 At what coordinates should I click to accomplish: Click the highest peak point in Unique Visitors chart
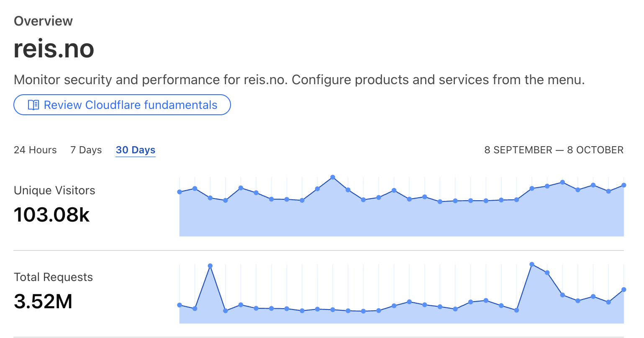click(333, 177)
